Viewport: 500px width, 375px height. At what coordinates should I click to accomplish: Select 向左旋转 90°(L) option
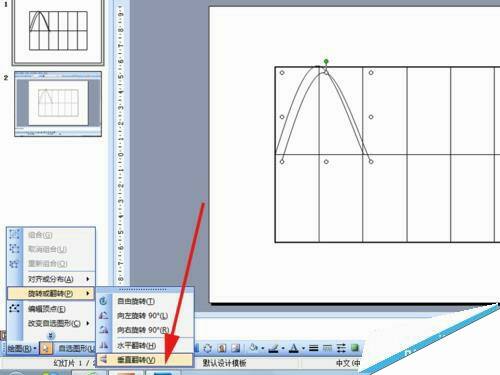(145, 315)
